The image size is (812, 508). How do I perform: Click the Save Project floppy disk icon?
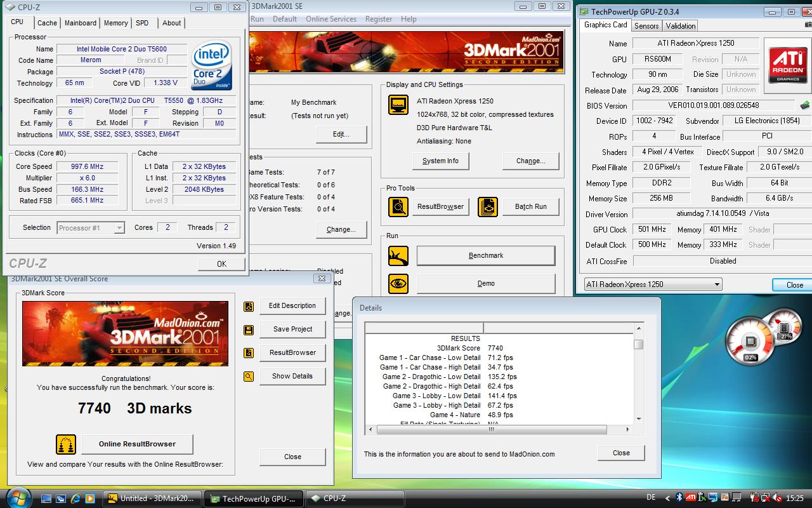point(249,330)
